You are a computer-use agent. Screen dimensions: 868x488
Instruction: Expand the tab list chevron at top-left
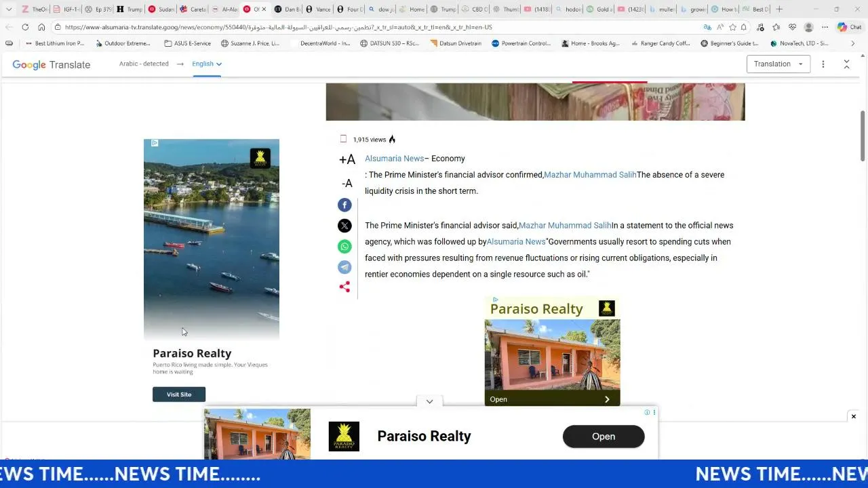pos(9,9)
